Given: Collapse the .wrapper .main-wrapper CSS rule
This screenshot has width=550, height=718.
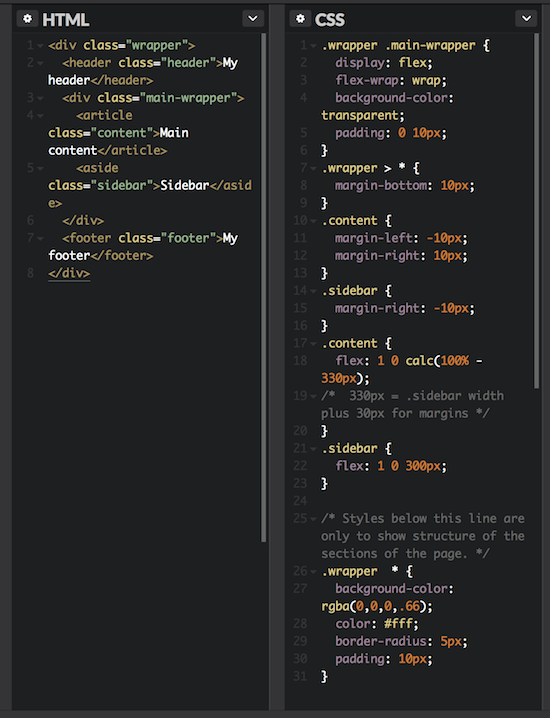Looking at the screenshot, I should pos(313,46).
